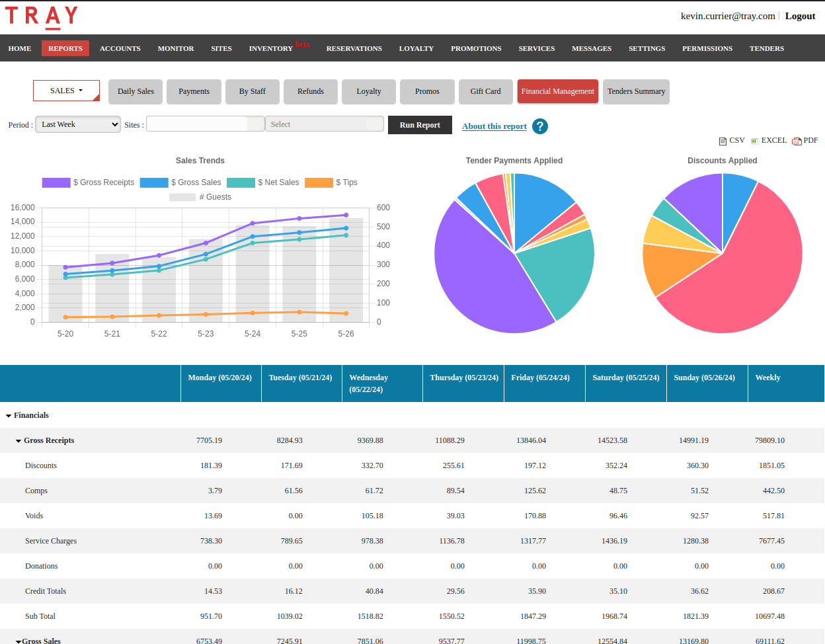Viewport: 825px width, 644px height.
Task: Switch to the Tenders Summary tab
Action: click(636, 91)
